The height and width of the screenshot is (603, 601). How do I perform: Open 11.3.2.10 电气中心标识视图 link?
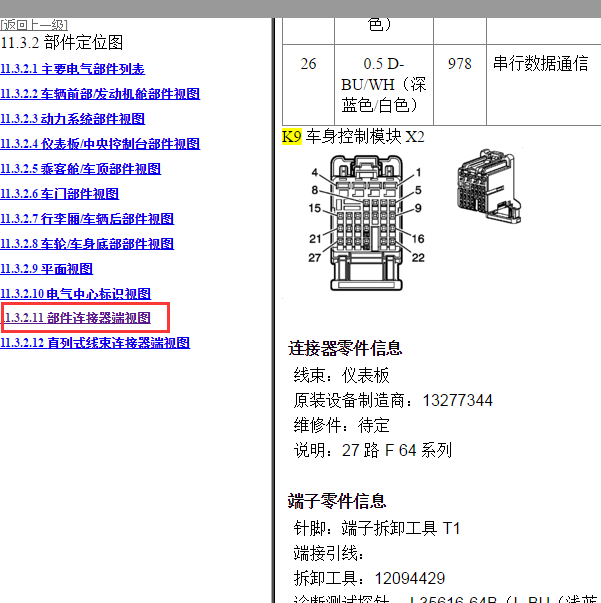click(x=75, y=294)
